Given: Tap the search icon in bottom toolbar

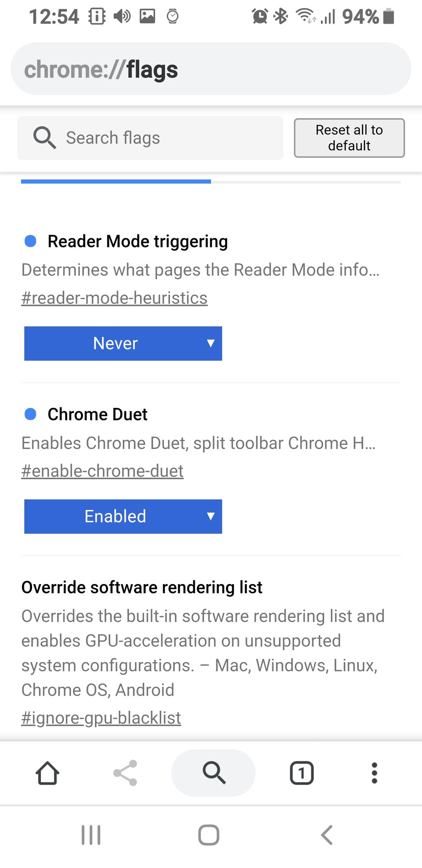Looking at the screenshot, I should coord(213,773).
